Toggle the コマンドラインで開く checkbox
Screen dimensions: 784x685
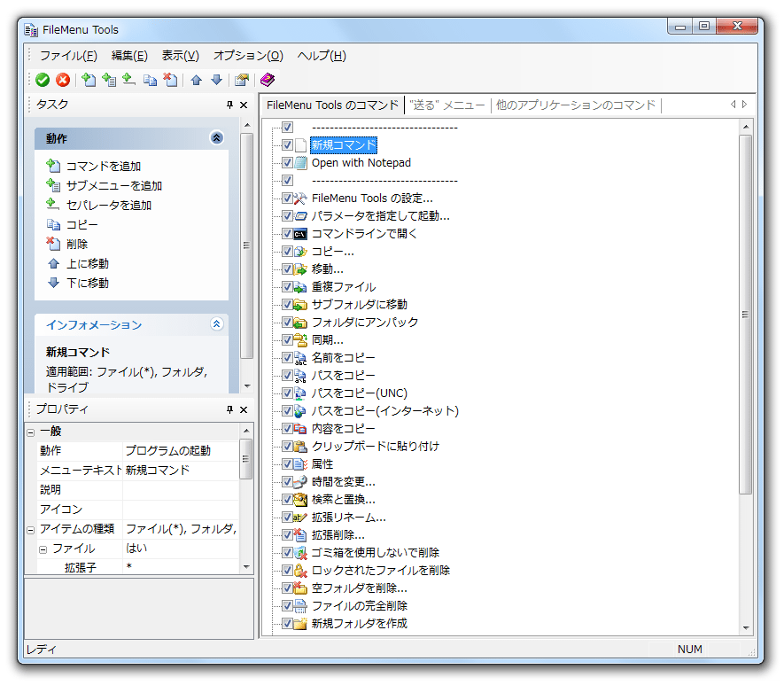287,234
